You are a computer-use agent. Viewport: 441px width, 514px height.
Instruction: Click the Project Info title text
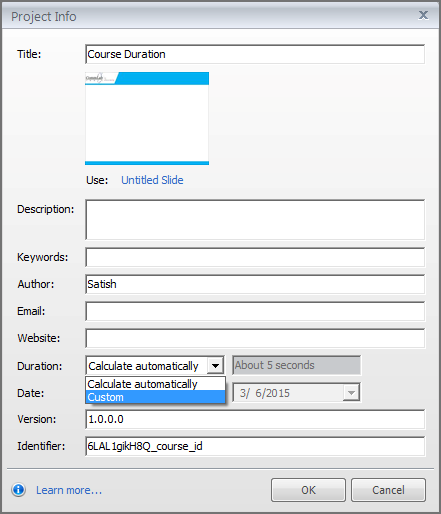click(x=44, y=17)
